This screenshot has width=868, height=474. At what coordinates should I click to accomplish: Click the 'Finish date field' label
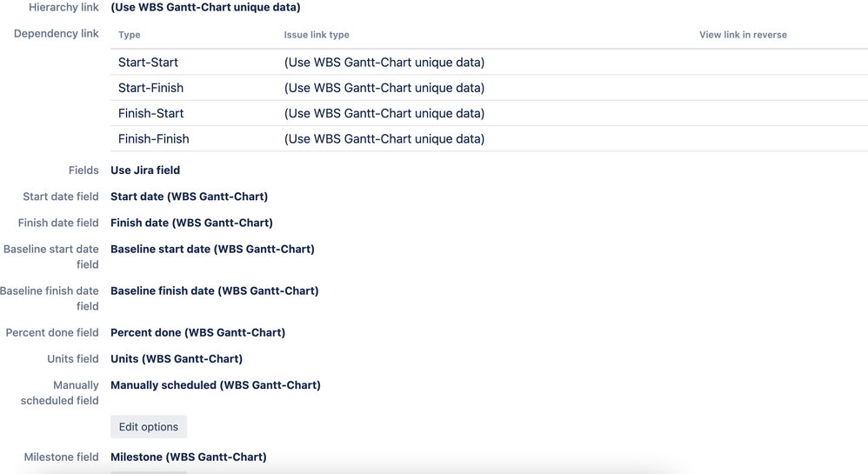tap(58, 223)
